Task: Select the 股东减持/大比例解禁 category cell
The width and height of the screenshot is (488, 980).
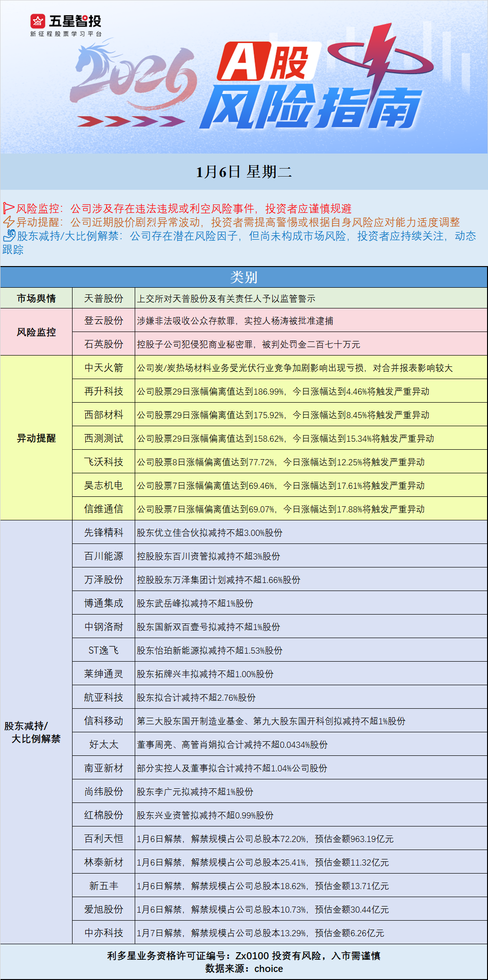Action: coord(36,732)
